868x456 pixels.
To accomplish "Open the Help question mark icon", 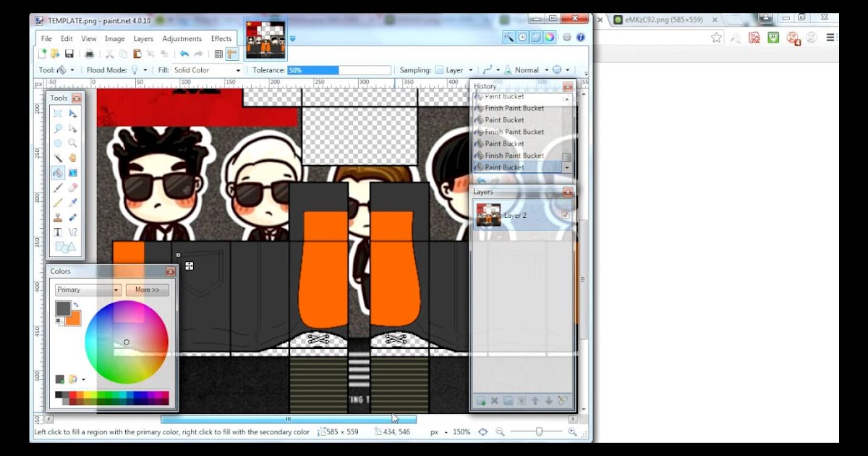I will pos(581,37).
